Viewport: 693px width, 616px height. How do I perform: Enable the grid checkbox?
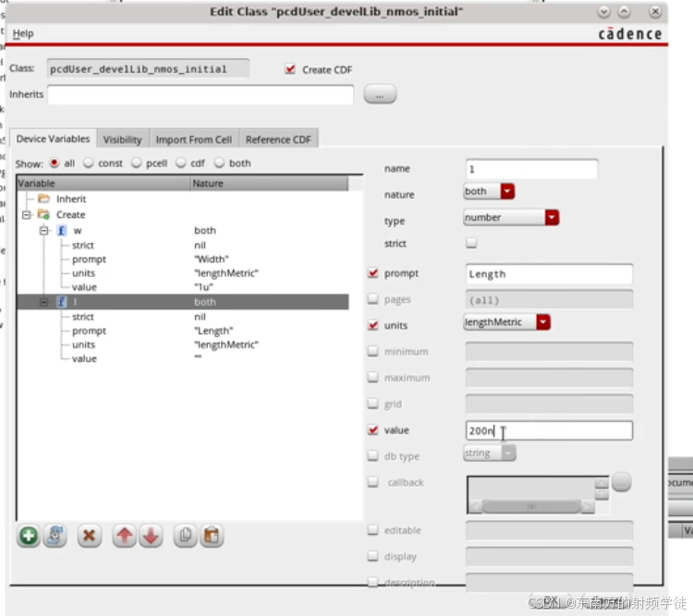point(373,404)
